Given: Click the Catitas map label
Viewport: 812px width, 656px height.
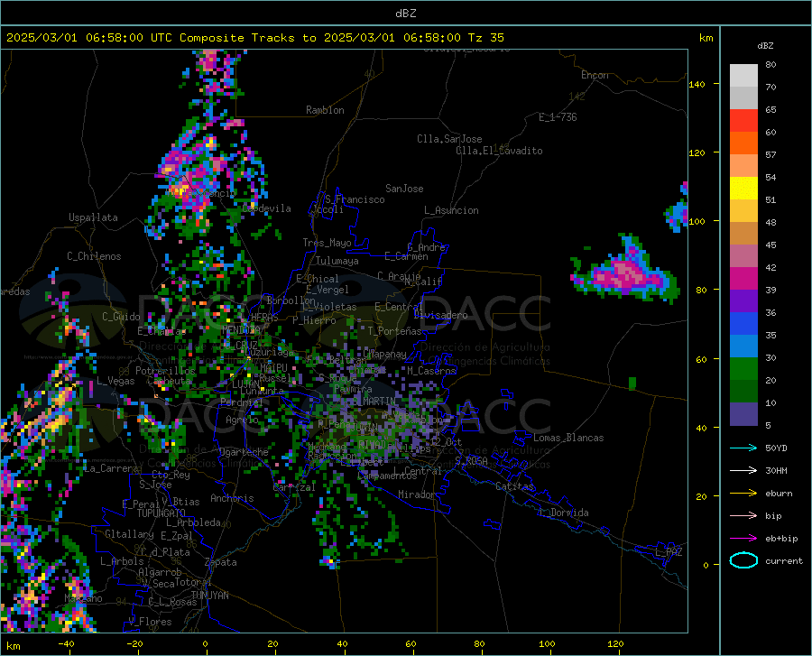Looking at the screenshot, I should click(x=515, y=486).
